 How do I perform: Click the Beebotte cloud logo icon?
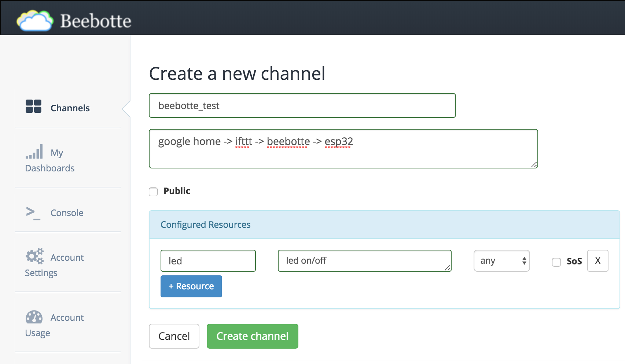[x=35, y=21]
